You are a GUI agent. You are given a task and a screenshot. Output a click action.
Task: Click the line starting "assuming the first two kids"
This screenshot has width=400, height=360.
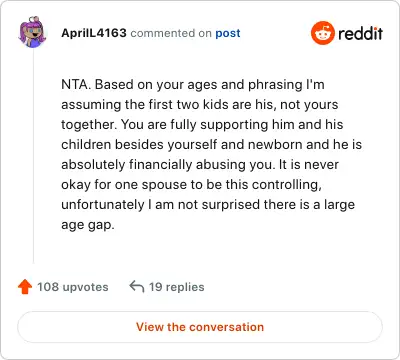pos(200,105)
